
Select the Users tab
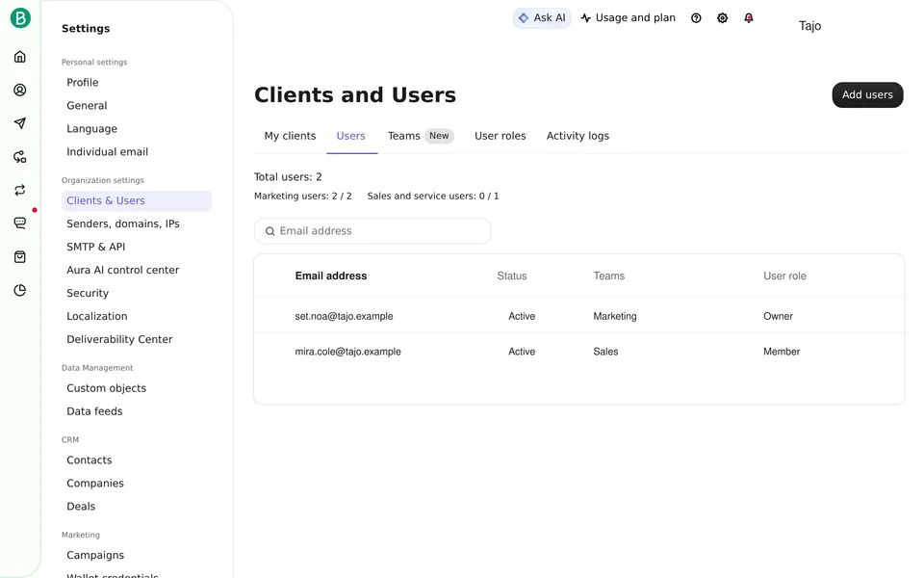(350, 136)
